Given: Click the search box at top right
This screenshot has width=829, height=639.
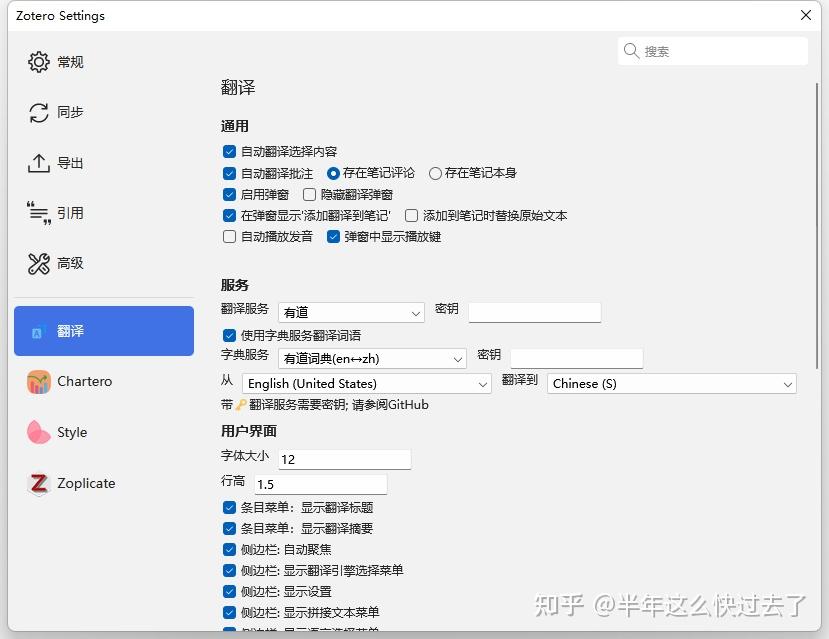Looking at the screenshot, I should (712, 50).
